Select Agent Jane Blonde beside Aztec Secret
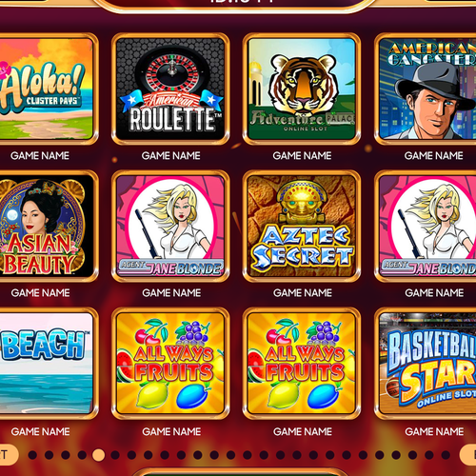 [x=426, y=226]
